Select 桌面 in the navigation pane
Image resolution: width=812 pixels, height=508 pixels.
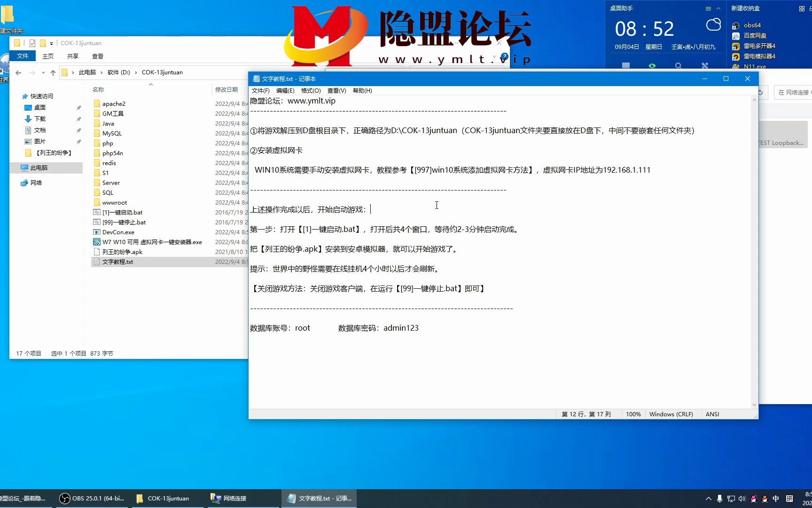tap(40, 108)
